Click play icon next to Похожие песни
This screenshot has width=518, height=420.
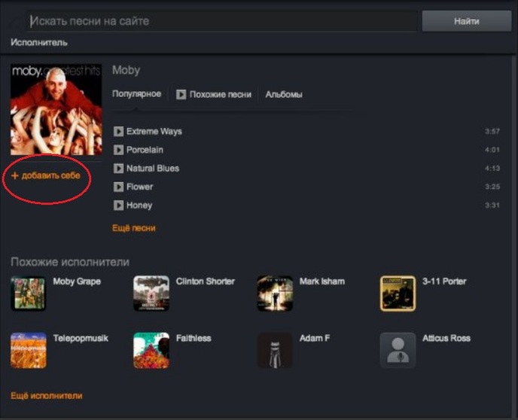pyautogui.click(x=181, y=94)
